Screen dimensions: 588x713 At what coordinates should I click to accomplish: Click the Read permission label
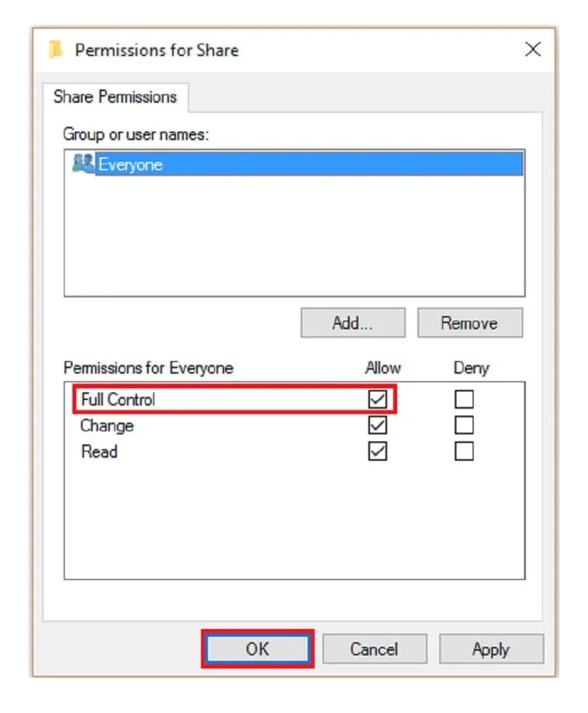(x=99, y=451)
